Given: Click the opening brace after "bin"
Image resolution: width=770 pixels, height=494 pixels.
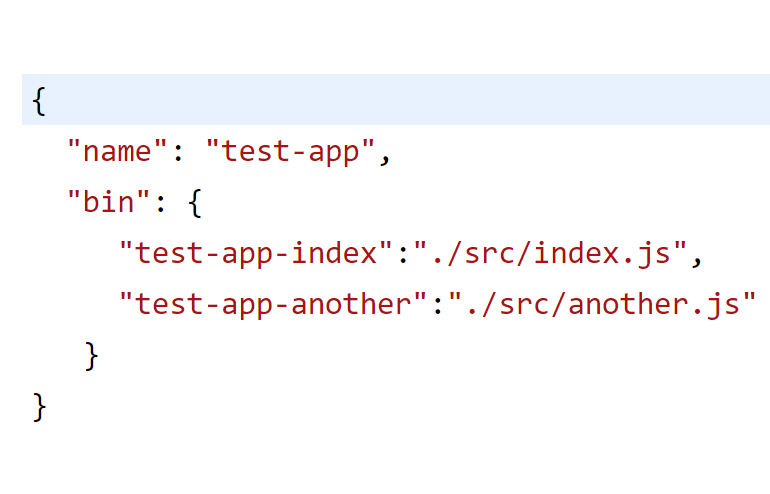Looking at the screenshot, I should (194, 203).
